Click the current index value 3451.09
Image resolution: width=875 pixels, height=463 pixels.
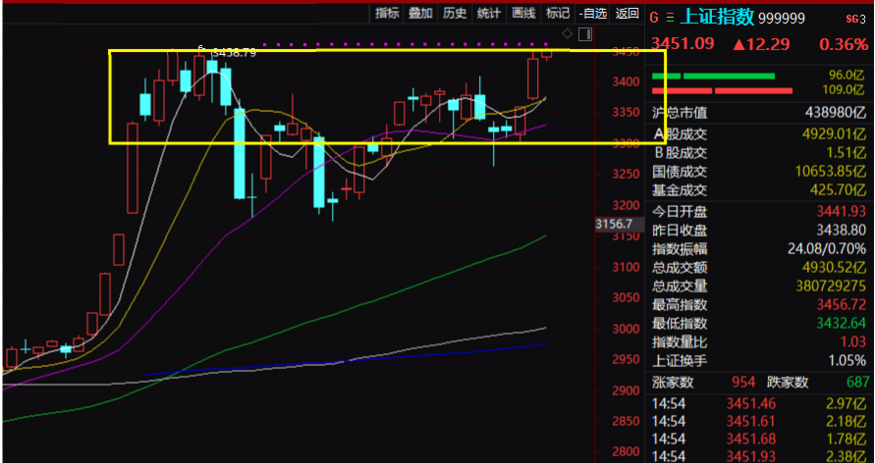click(x=683, y=44)
